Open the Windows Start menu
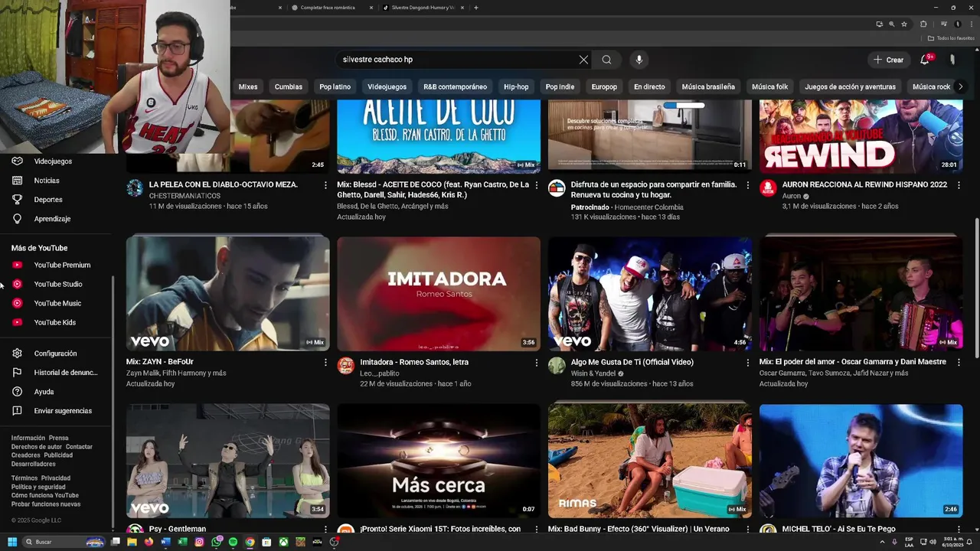The height and width of the screenshot is (551, 980). point(12,542)
